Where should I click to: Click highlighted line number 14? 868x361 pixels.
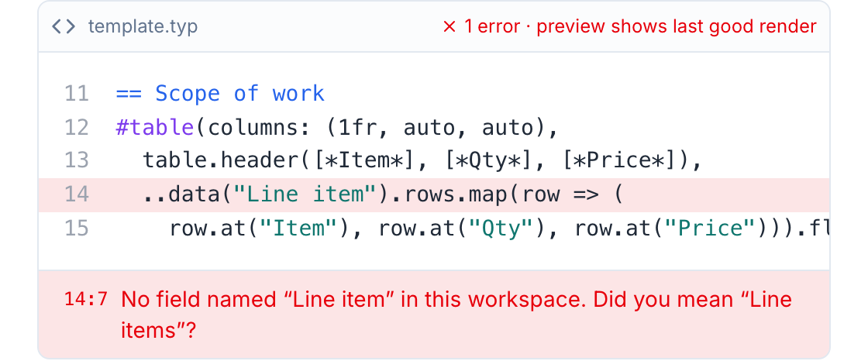coord(77,194)
